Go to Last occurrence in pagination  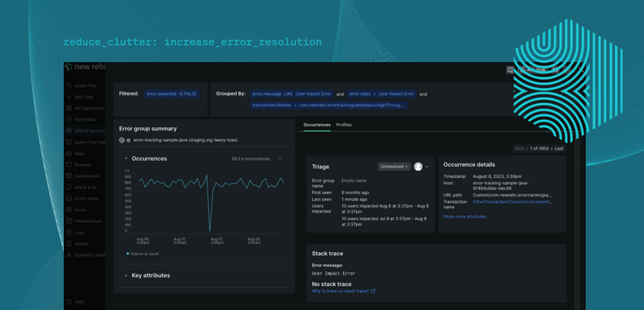[559, 149]
